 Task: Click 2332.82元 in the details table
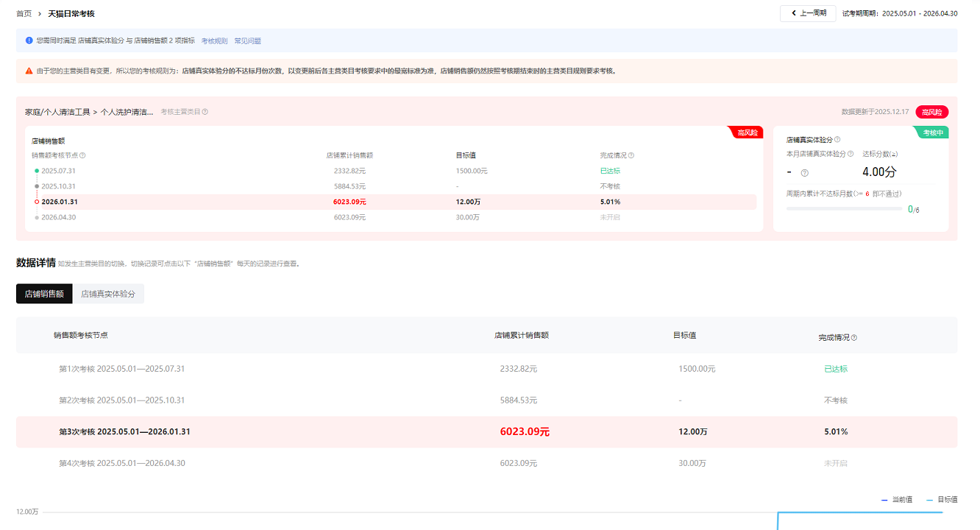click(x=518, y=369)
